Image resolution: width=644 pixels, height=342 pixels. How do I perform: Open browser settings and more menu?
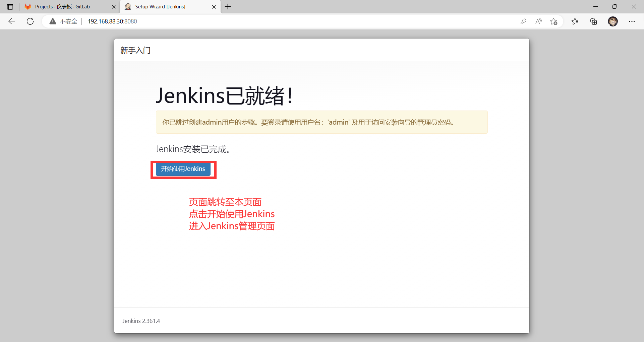[632, 21]
